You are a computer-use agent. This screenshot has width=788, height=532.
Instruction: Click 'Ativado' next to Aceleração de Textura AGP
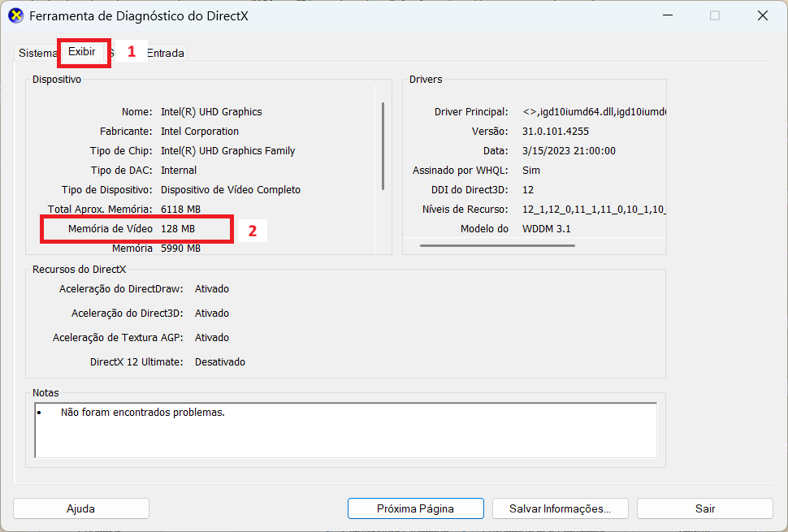(x=212, y=338)
